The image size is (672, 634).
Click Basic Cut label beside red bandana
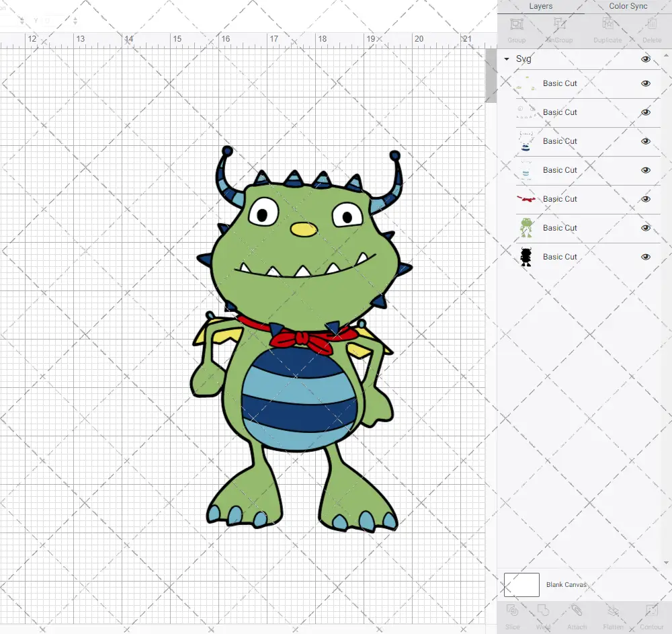click(560, 199)
